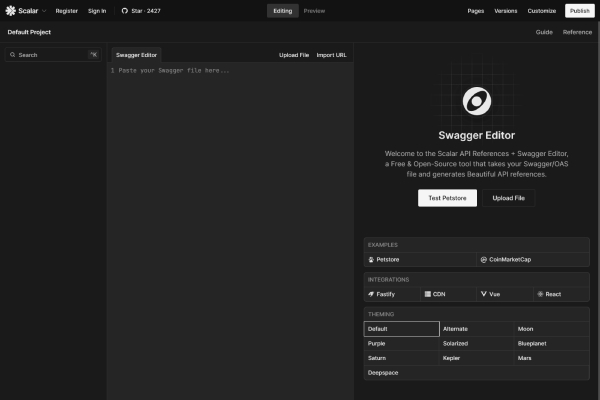Click the search magnifier icon
The height and width of the screenshot is (400, 600).
pos(13,55)
